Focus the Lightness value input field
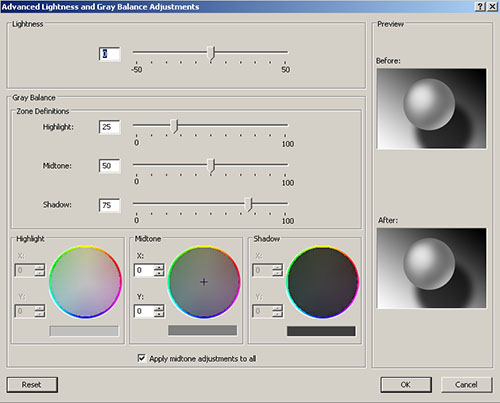This screenshot has height=403, width=500. pyautogui.click(x=109, y=54)
